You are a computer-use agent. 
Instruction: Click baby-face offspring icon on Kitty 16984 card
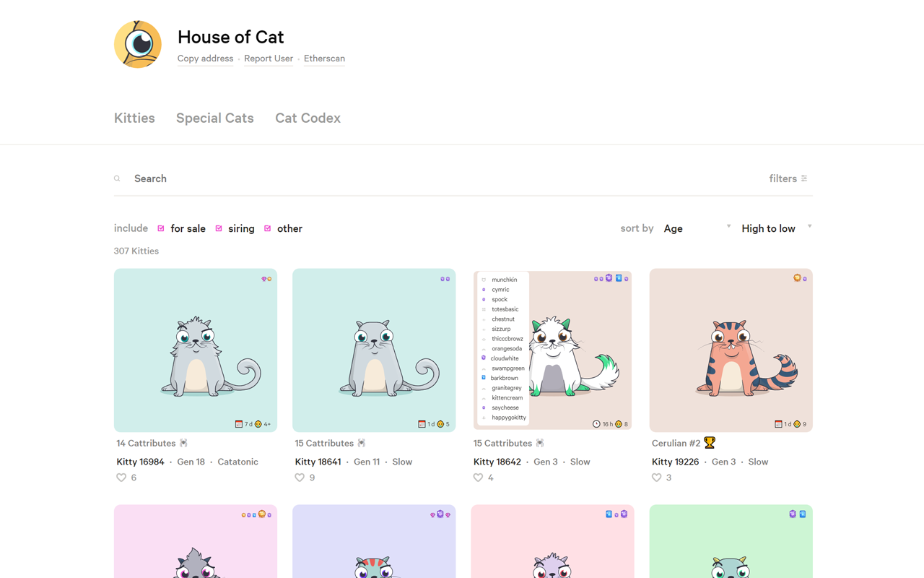click(x=258, y=424)
